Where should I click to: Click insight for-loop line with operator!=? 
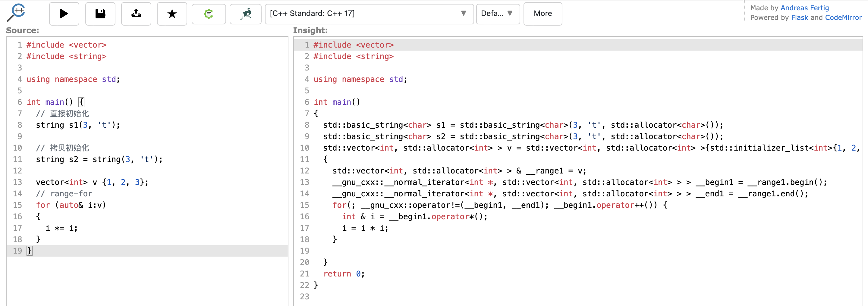pyautogui.click(x=500, y=205)
